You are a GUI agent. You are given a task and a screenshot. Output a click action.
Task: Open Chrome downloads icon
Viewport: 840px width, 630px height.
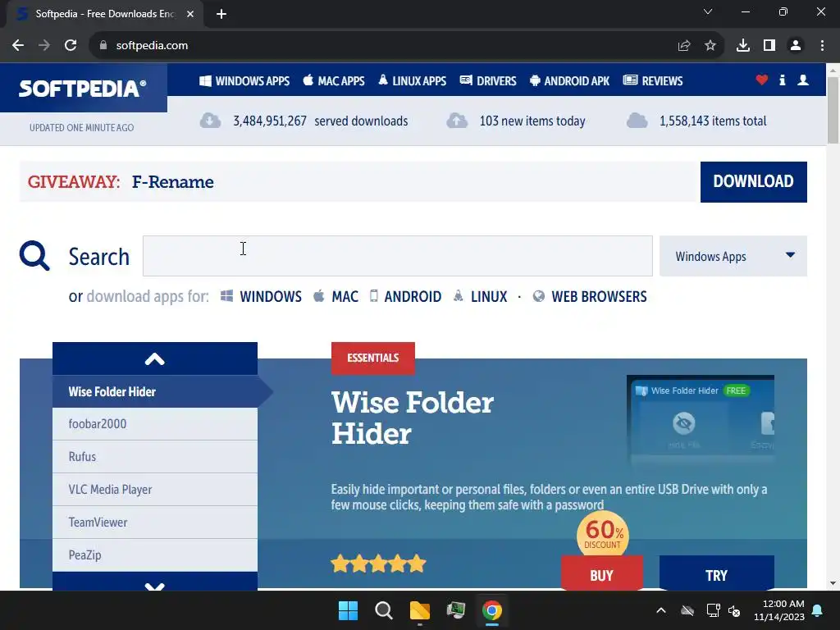(743, 46)
